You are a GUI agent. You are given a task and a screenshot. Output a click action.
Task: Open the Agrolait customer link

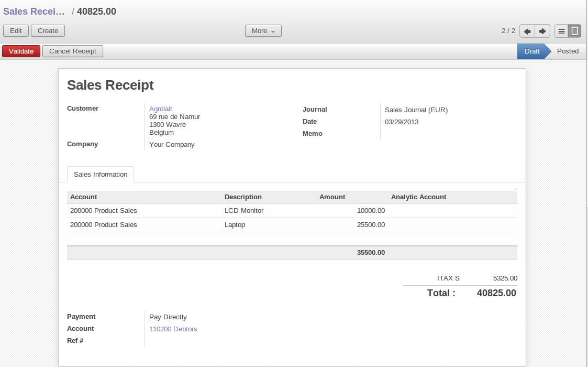[161, 109]
